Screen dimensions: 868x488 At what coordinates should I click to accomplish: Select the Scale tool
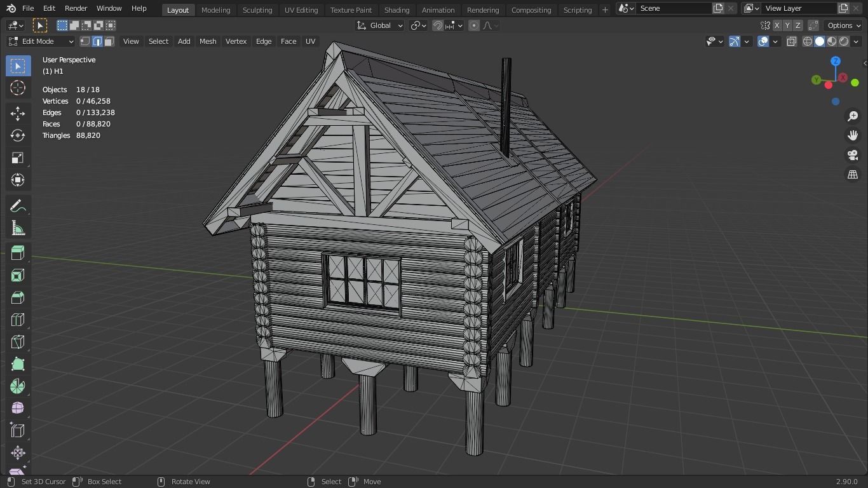click(18, 158)
